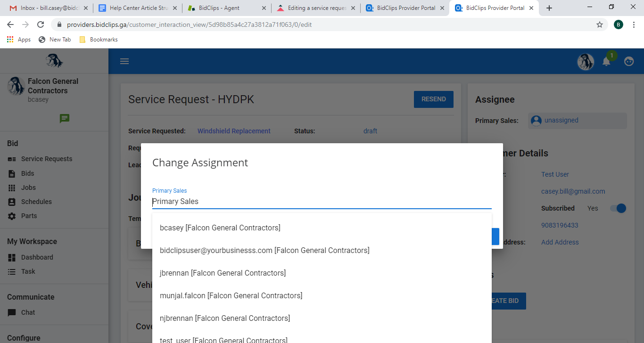Click the browser address bar URL
Screen dimensions: 644x343
pos(189,24)
